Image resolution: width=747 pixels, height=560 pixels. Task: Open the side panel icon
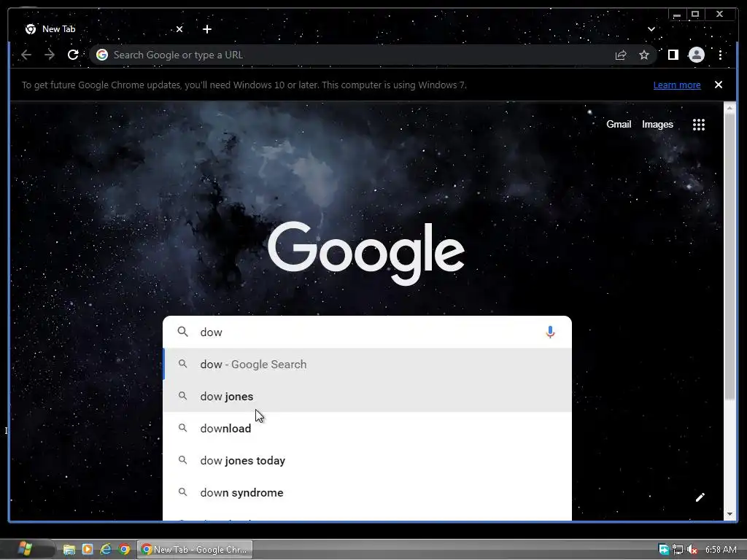coord(673,55)
